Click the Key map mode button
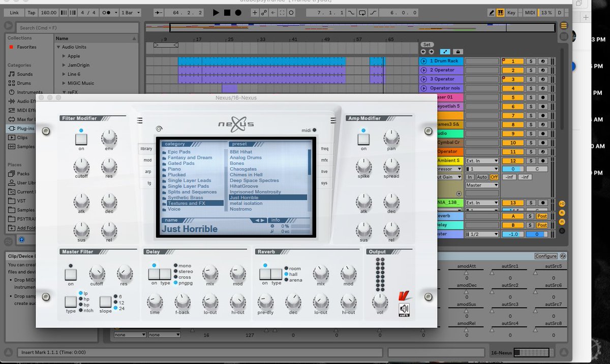 [511, 12]
